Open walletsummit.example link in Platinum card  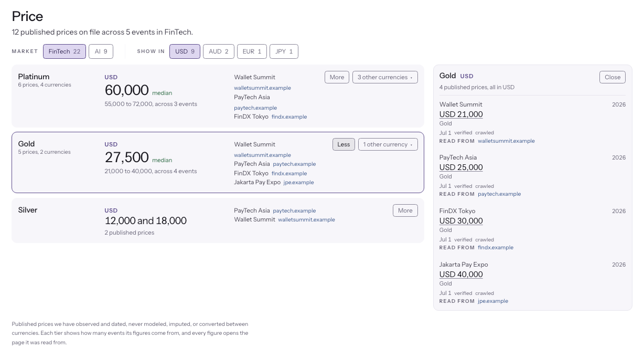(262, 88)
